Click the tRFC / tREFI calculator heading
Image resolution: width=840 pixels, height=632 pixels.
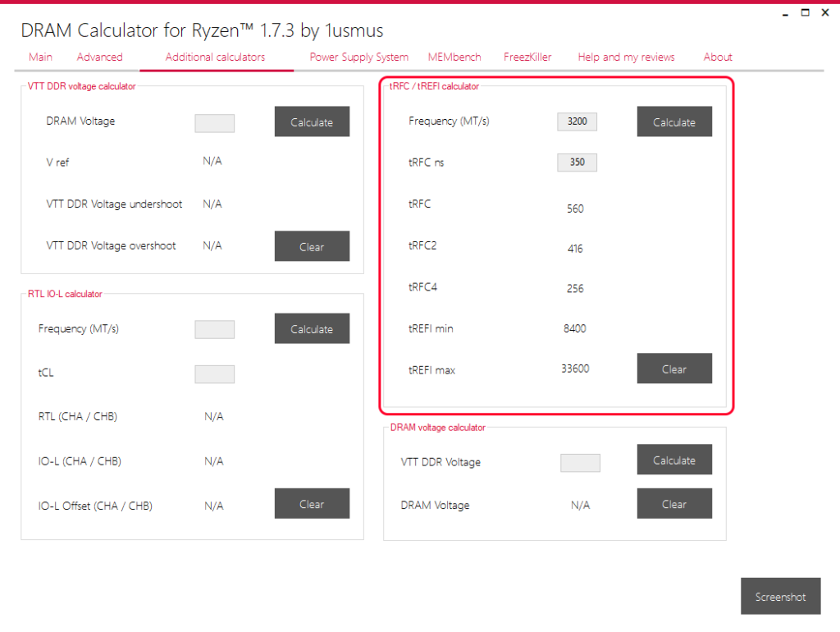click(434, 86)
